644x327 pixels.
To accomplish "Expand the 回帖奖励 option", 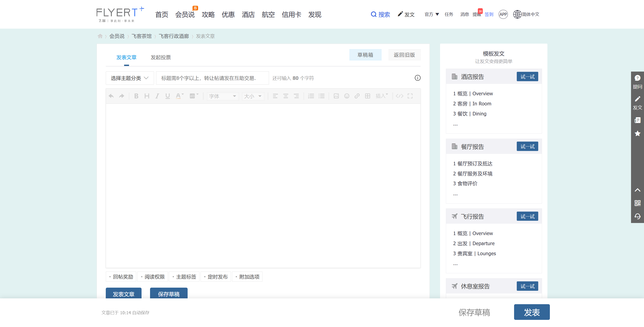I will tap(121, 277).
